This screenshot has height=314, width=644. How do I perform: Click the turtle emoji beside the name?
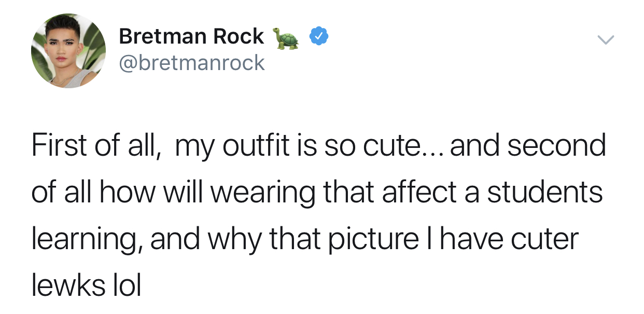(x=286, y=38)
